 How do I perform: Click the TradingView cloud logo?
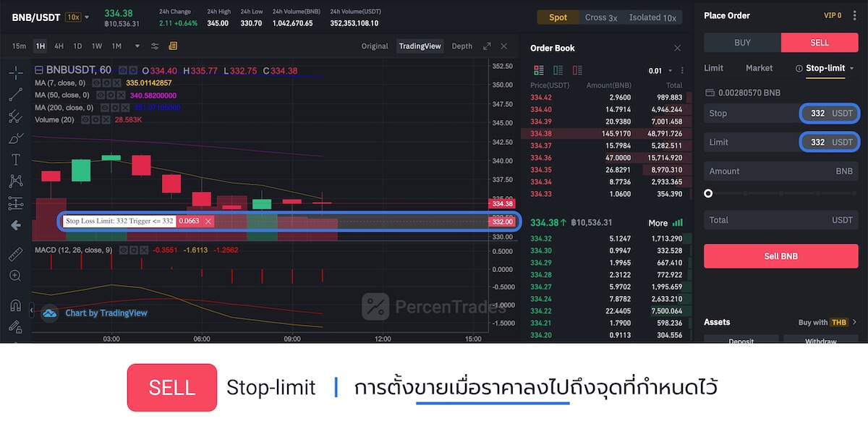pyautogui.click(x=49, y=313)
